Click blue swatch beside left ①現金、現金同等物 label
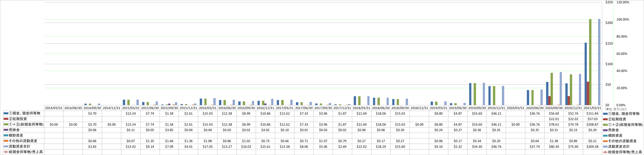Image resolution: width=644 pixels, height=155 pixels. pyautogui.click(x=6, y=113)
